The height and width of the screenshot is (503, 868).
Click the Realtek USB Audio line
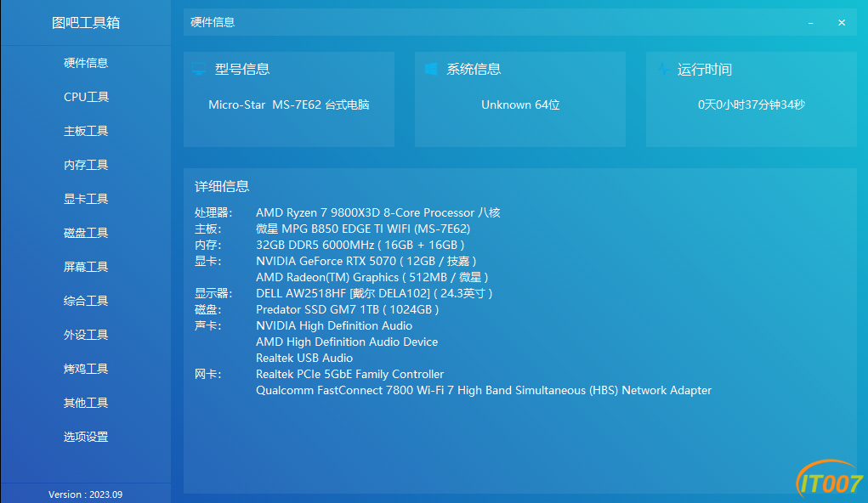coord(304,358)
